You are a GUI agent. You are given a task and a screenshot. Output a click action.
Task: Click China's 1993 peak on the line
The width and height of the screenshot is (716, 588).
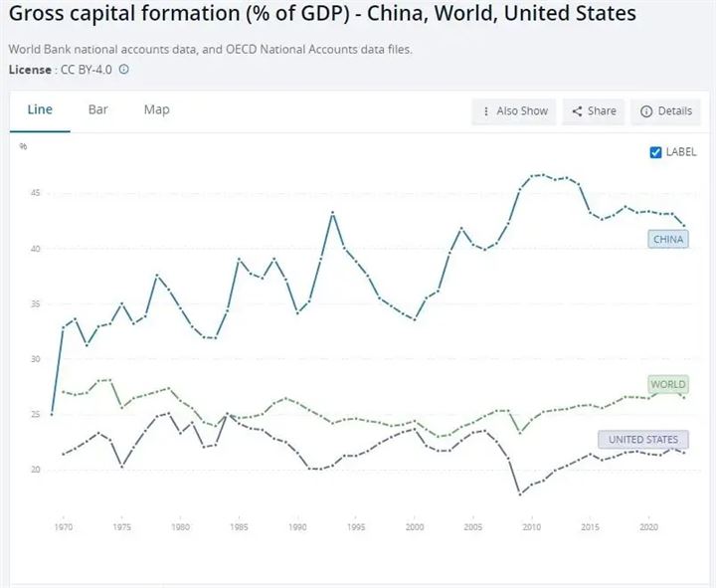point(332,213)
